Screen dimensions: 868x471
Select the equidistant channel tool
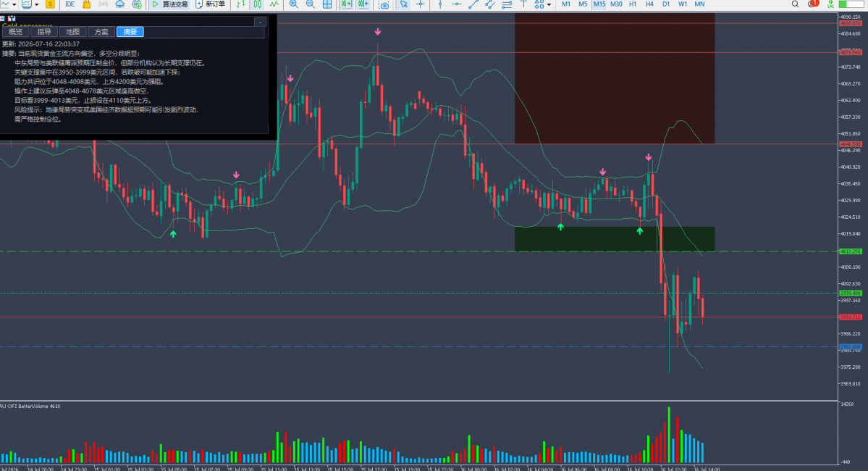(490, 4)
